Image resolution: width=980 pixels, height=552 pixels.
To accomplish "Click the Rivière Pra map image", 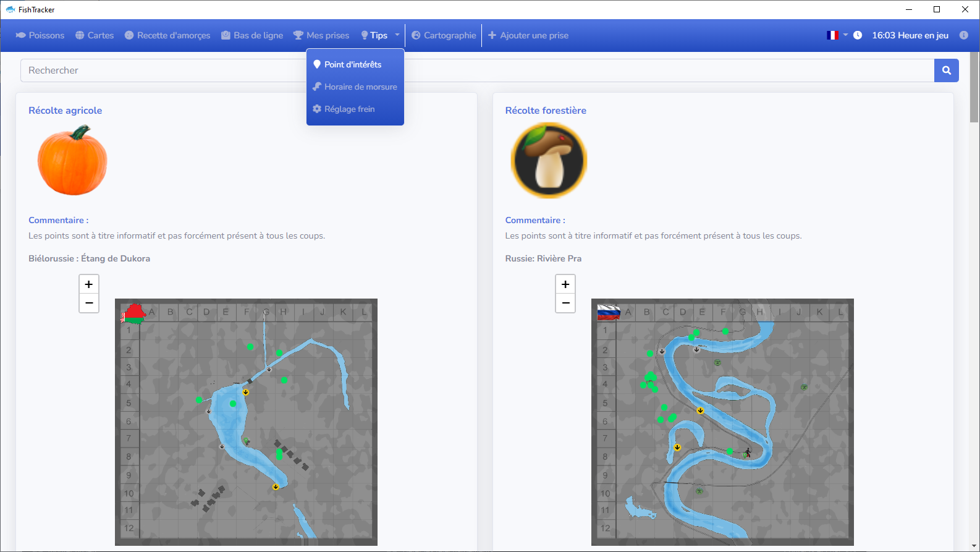I will click(722, 422).
